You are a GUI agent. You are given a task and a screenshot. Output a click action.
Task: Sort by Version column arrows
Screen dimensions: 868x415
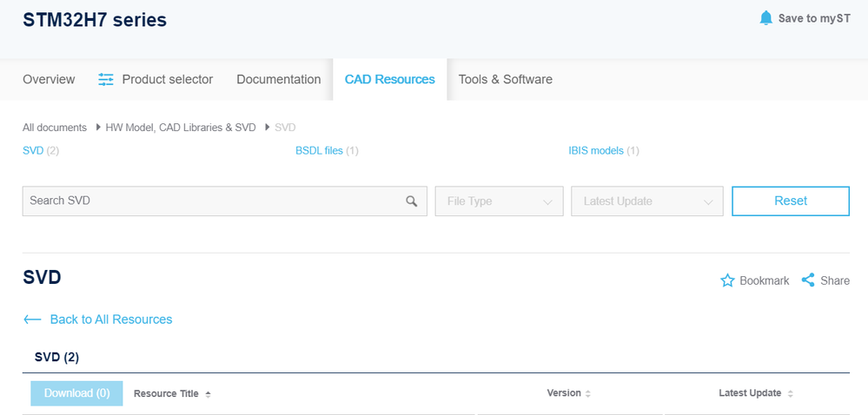click(588, 393)
